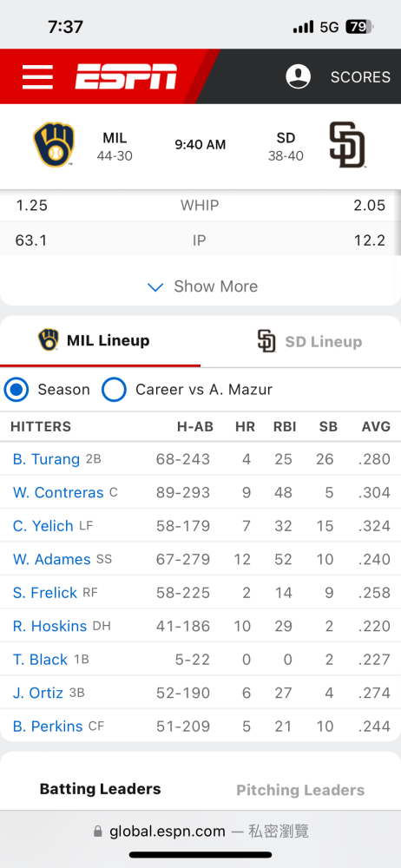Tap the padlock icon in address bar

click(98, 832)
